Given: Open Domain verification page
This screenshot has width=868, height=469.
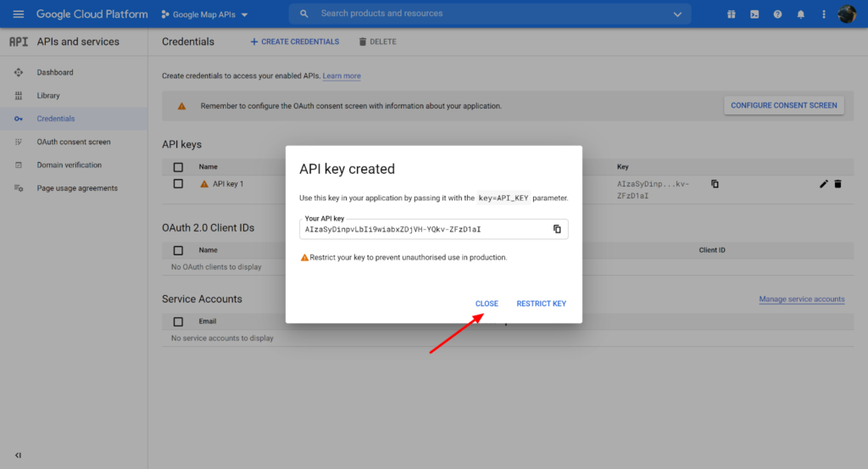Looking at the screenshot, I should tap(70, 165).
